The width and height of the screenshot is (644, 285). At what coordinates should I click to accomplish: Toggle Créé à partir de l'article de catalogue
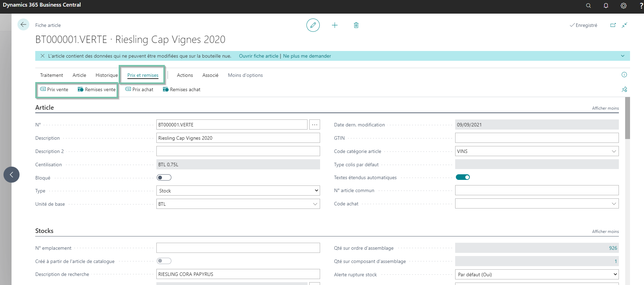[164, 261]
